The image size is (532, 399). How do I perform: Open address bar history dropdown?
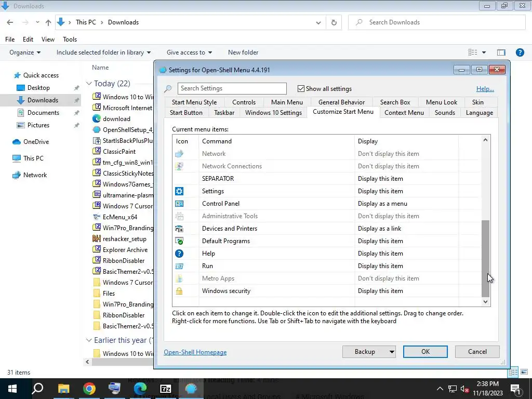pos(318,23)
